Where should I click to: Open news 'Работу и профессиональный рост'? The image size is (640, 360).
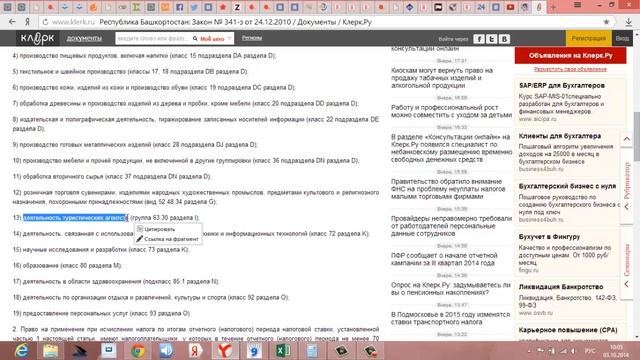click(x=451, y=111)
